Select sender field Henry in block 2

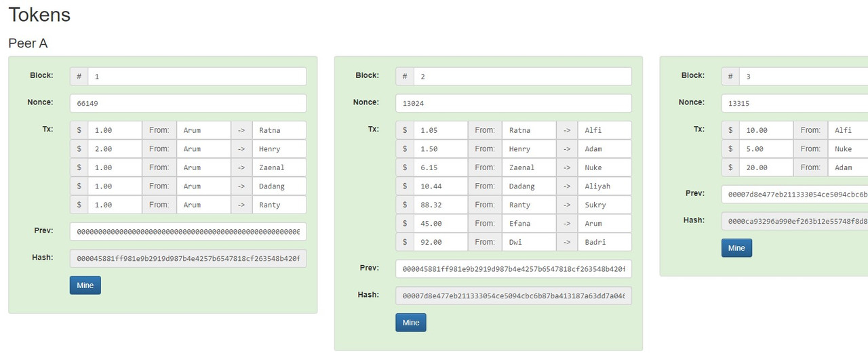point(530,148)
